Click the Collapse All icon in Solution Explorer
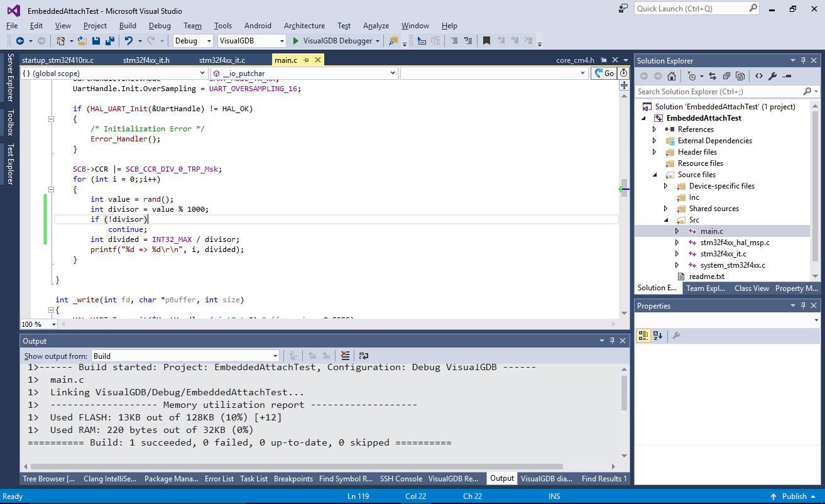The width and height of the screenshot is (825, 504). [x=726, y=76]
